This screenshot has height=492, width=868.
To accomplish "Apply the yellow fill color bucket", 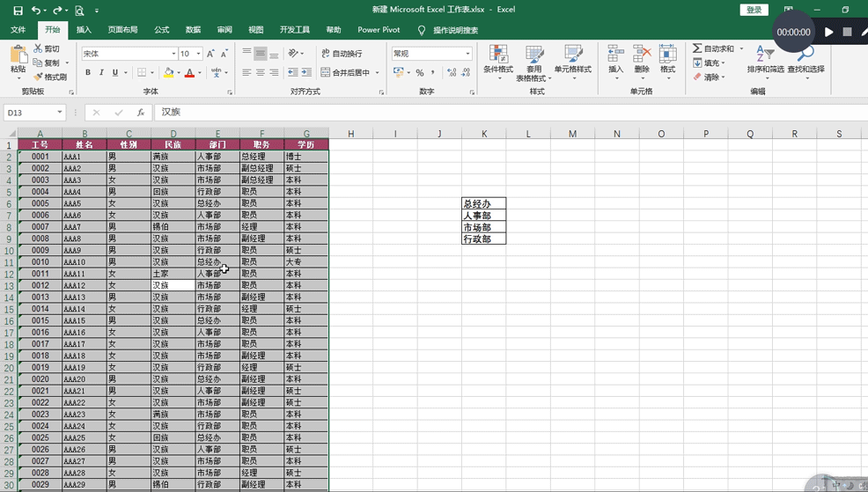I will [169, 72].
